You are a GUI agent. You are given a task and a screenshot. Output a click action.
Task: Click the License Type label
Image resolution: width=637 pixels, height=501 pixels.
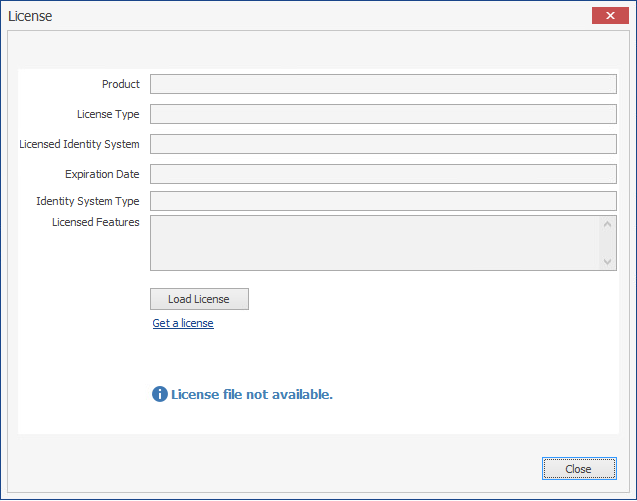pos(108,114)
